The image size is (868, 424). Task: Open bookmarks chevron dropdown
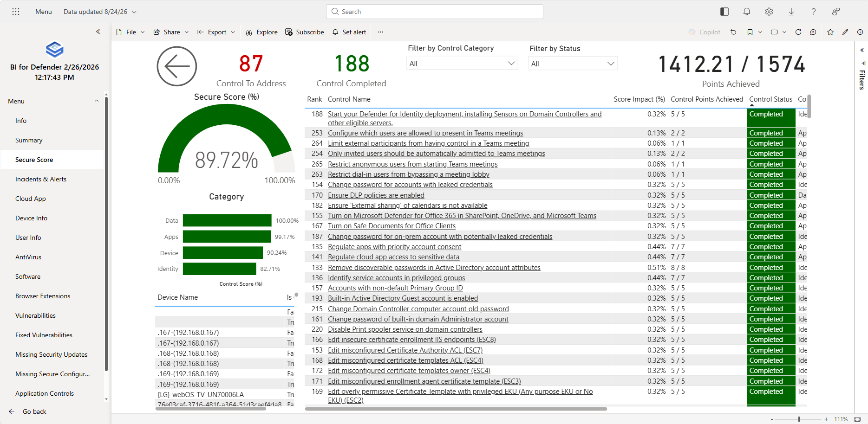(760, 32)
